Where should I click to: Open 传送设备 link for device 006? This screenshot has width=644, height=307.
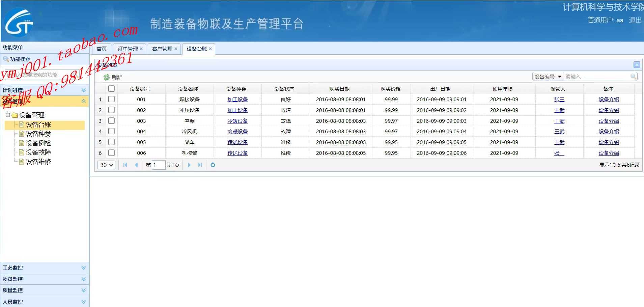coord(237,153)
